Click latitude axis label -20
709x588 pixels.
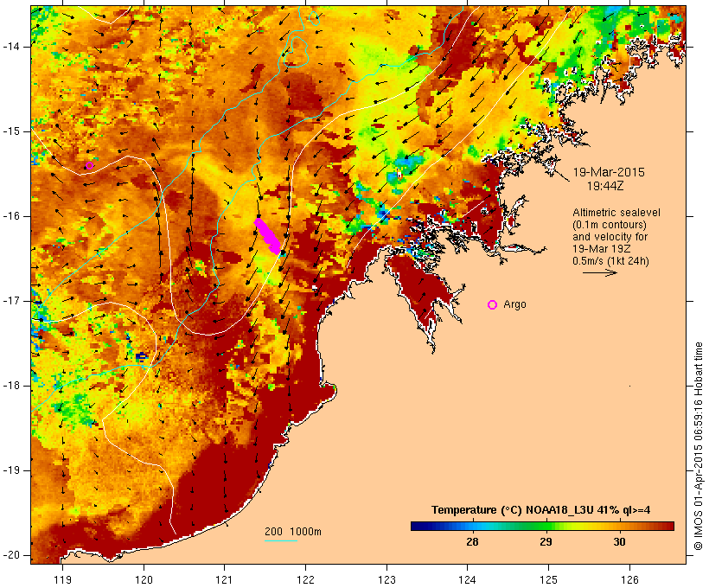(x=10, y=555)
